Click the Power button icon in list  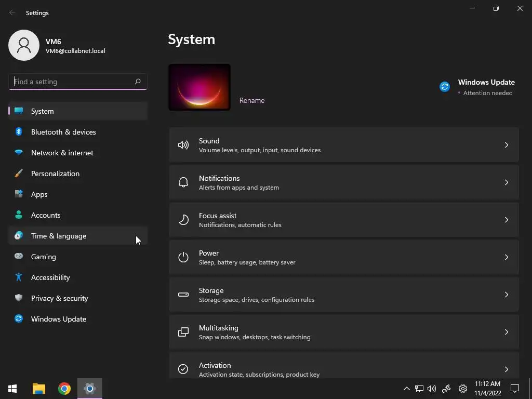[183, 257]
